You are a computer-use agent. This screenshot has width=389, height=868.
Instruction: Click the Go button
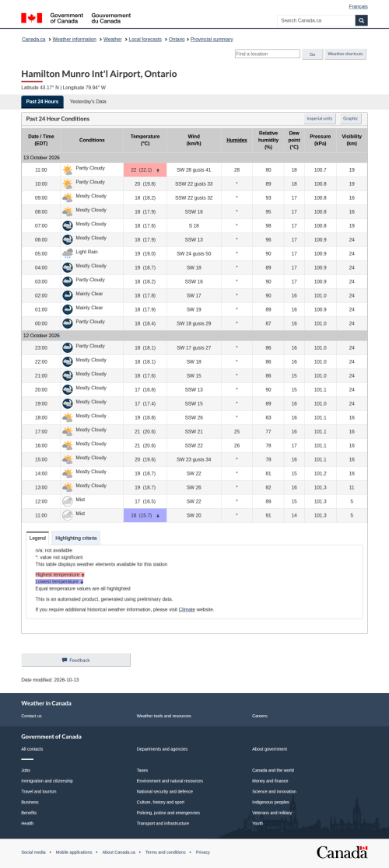[x=313, y=54]
